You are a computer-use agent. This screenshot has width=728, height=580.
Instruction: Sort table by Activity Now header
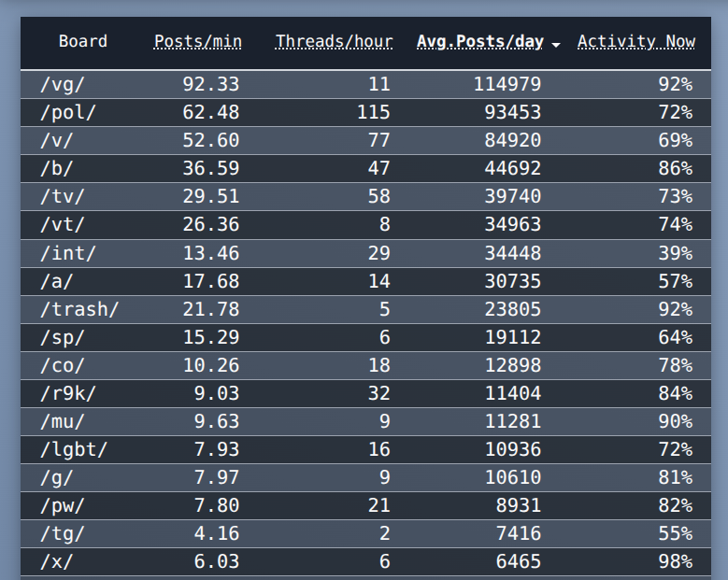point(636,42)
